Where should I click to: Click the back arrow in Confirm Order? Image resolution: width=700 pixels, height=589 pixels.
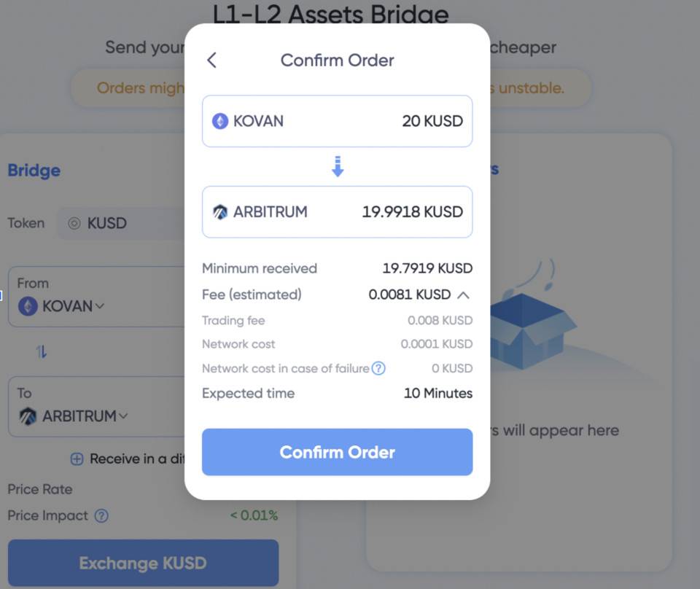tap(211, 61)
